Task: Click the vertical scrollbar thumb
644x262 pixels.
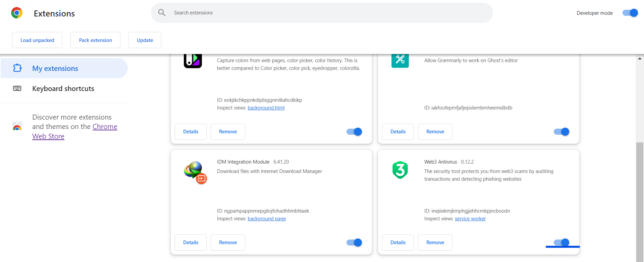Action: click(x=640, y=202)
